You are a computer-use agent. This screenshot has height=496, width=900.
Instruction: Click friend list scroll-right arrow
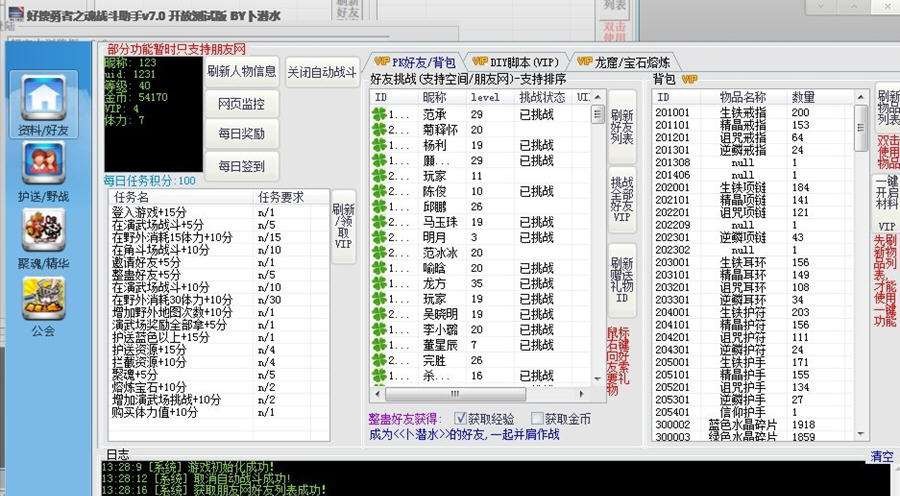pyautogui.click(x=582, y=394)
